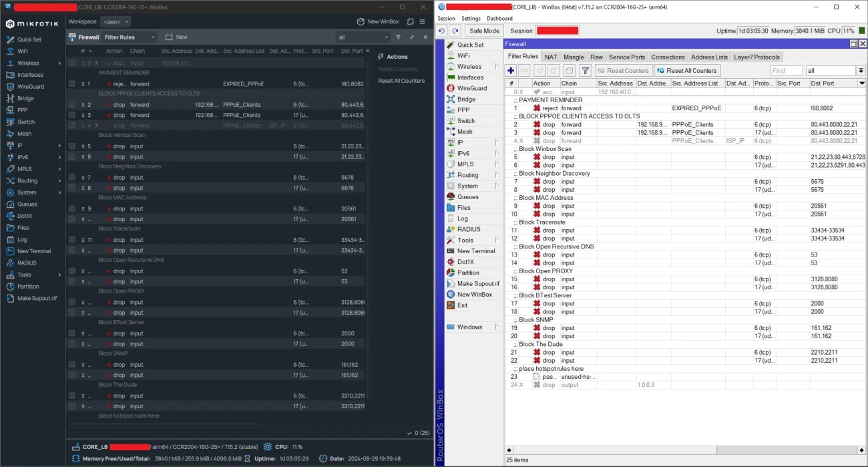This screenshot has width=868, height=467.
Task: Open RADIUS in the light sidebar
Action: (x=468, y=229)
